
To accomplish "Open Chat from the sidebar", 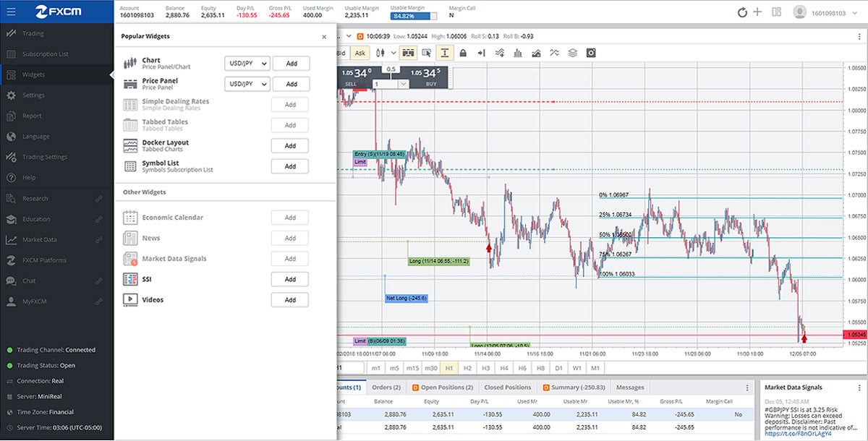I will tap(57, 281).
